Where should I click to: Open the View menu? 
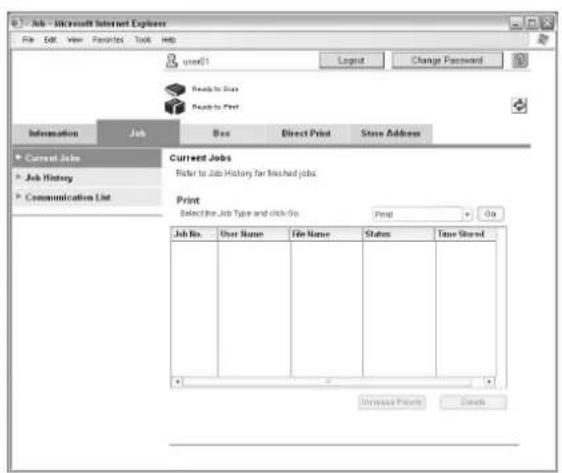coord(75,39)
